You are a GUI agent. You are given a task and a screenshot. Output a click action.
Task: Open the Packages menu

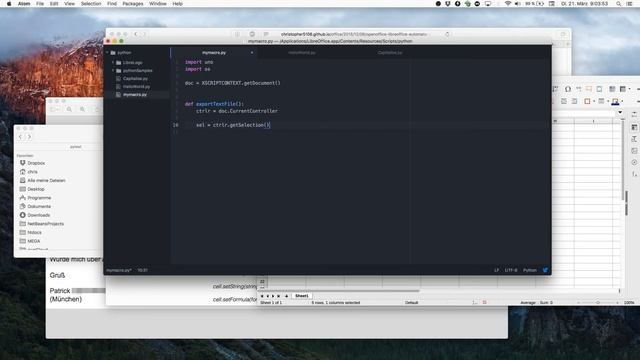pyautogui.click(x=133, y=4)
